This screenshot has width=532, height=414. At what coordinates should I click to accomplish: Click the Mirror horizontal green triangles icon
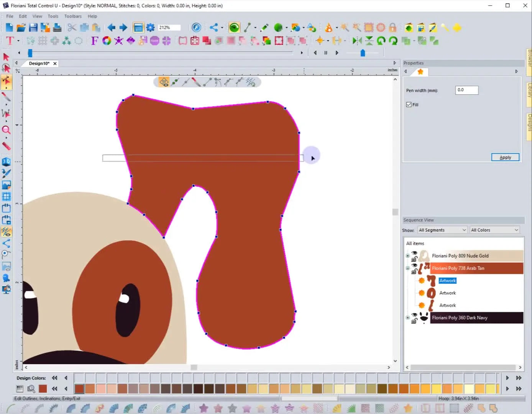click(357, 41)
